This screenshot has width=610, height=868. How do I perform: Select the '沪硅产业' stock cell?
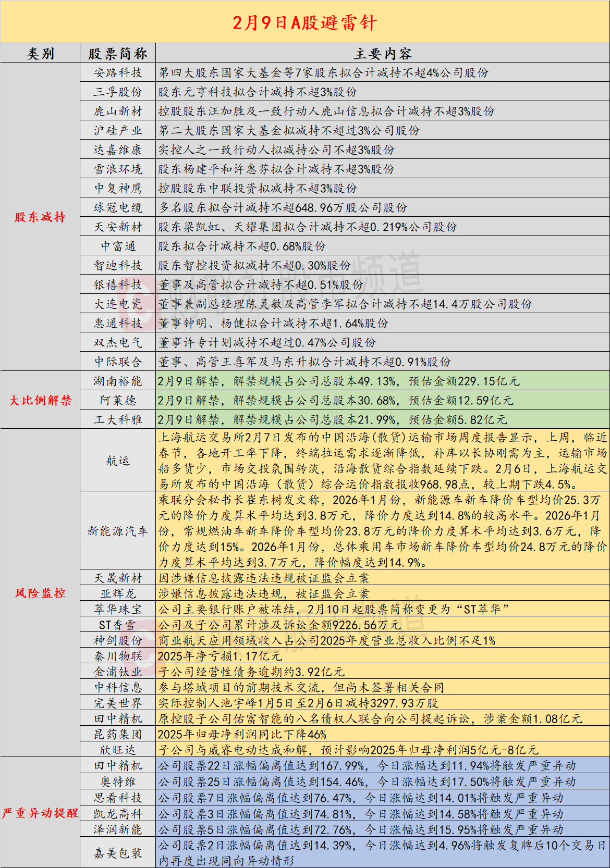pyautogui.click(x=118, y=131)
